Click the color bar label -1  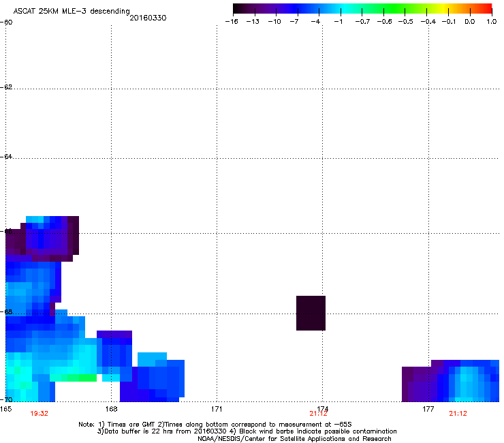(338, 22)
